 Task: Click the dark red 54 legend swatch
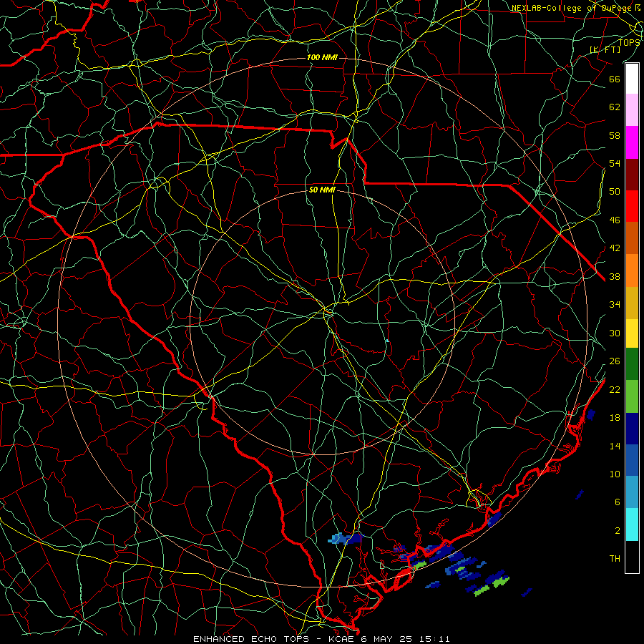tap(633, 175)
